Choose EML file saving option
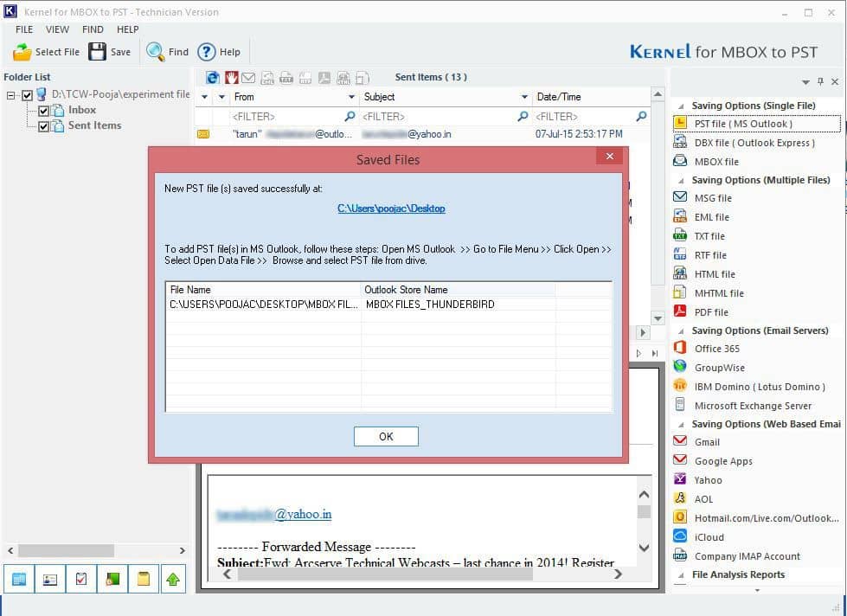This screenshot has width=847, height=616. (712, 217)
